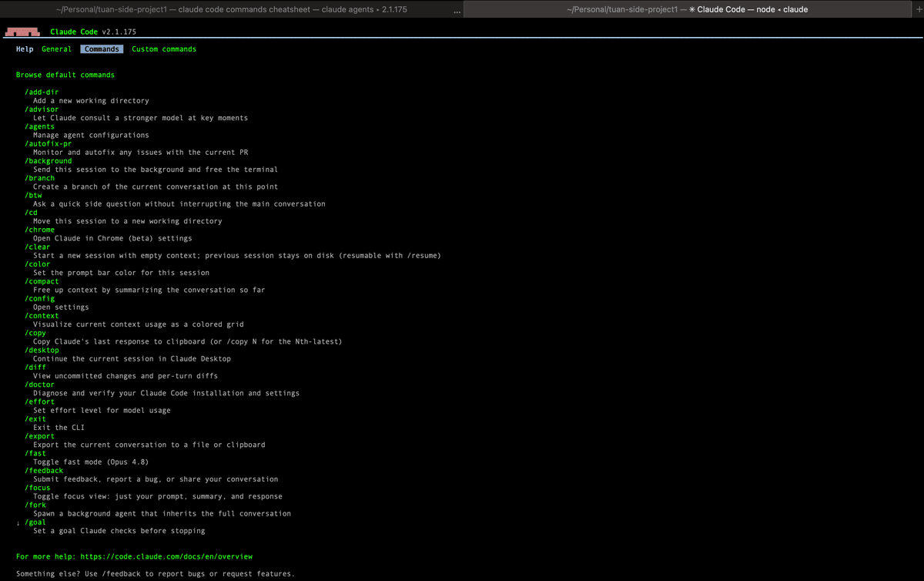Select the /color command
Image resolution: width=924 pixels, height=581 pixels.
click(37, 264)
